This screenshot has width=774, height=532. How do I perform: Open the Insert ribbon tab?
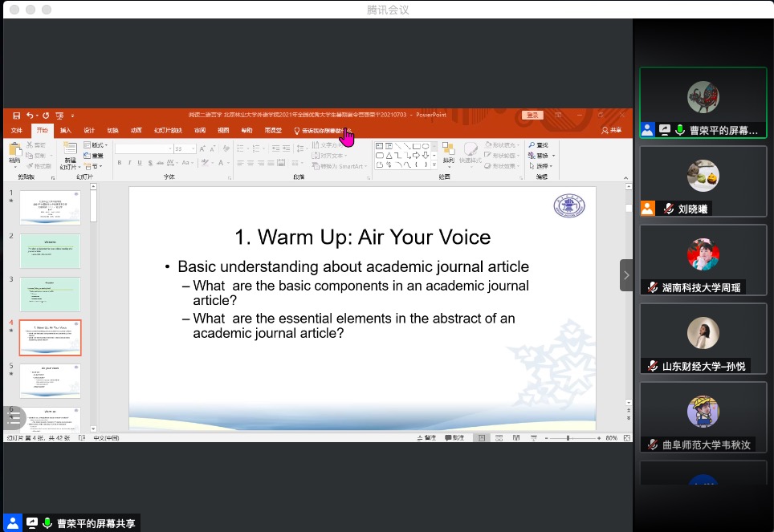[65, 130]
